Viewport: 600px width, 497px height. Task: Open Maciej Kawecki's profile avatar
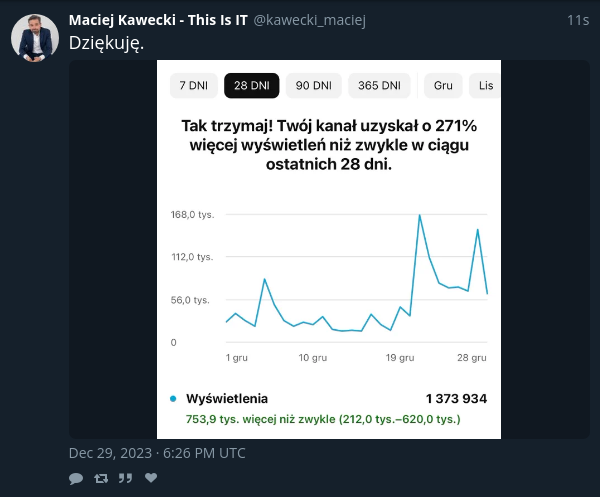(x=35, y=38)
